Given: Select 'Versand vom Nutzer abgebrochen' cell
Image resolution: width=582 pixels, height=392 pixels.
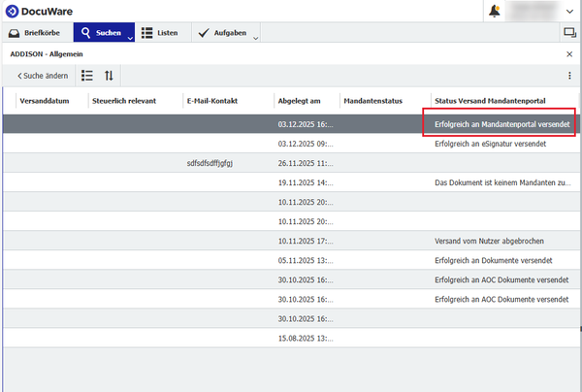Looking at the screenshot, I should [489, 241].
